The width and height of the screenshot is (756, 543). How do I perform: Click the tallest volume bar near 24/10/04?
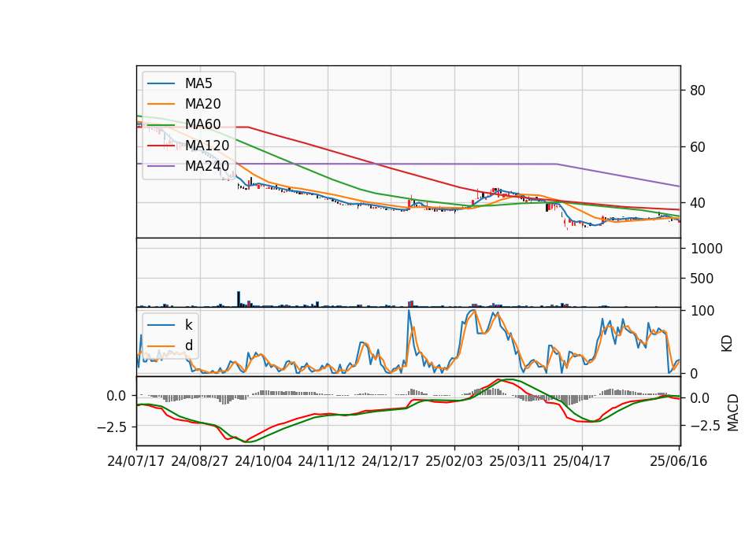pos(239,299)
